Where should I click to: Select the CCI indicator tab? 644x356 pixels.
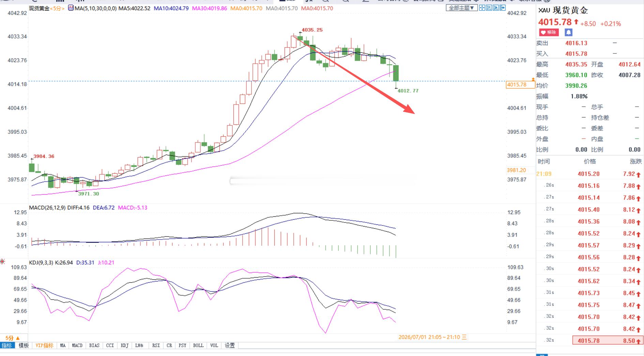click(110, 345)
